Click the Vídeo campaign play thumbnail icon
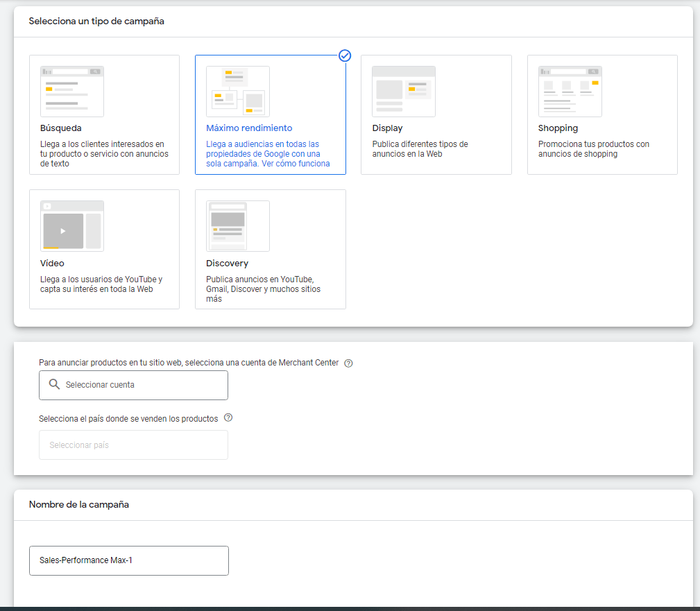700x611 pixels. pyautogui.click(x=63, y=231)
